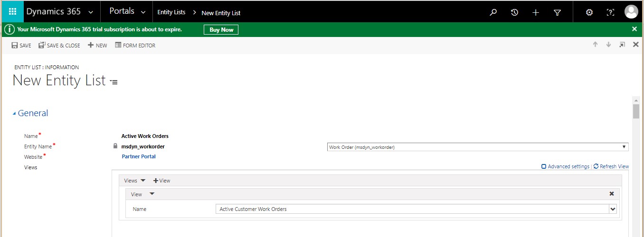Click New in the command bar
The image size is (644, 237).
coord(97,46)
